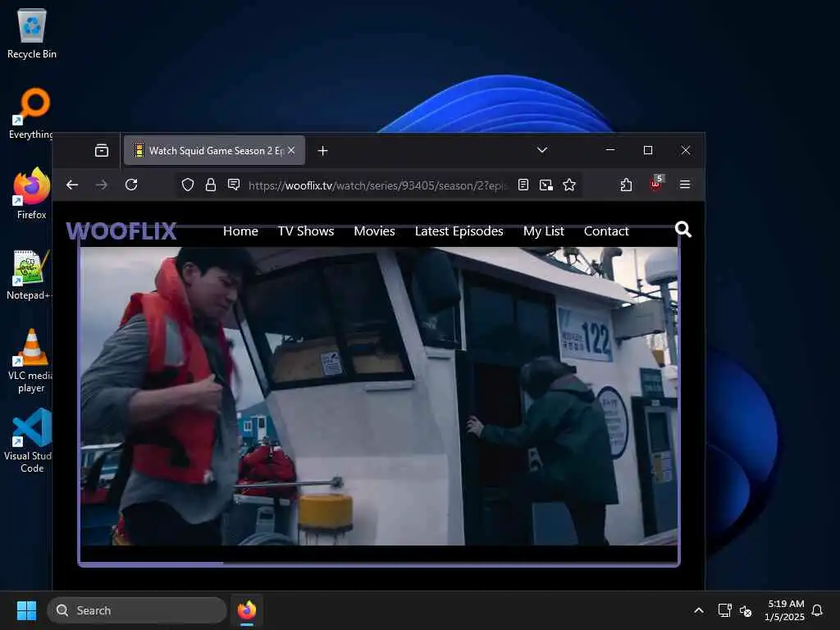Open the Contact page
840x630 pixels.
tap(606, 231)
